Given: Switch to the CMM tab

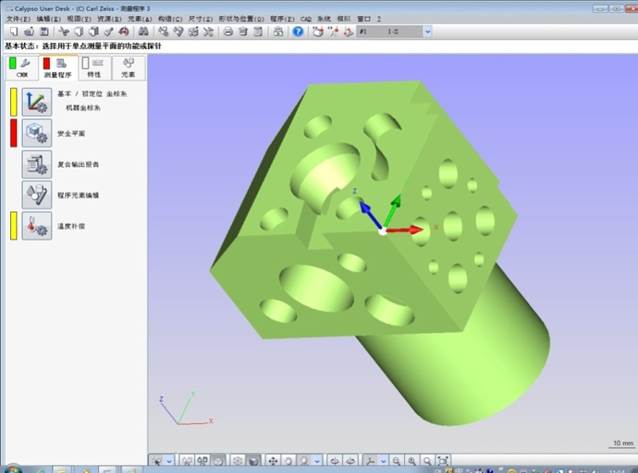Looking at the screenshot, I should [x=20, y=68].
